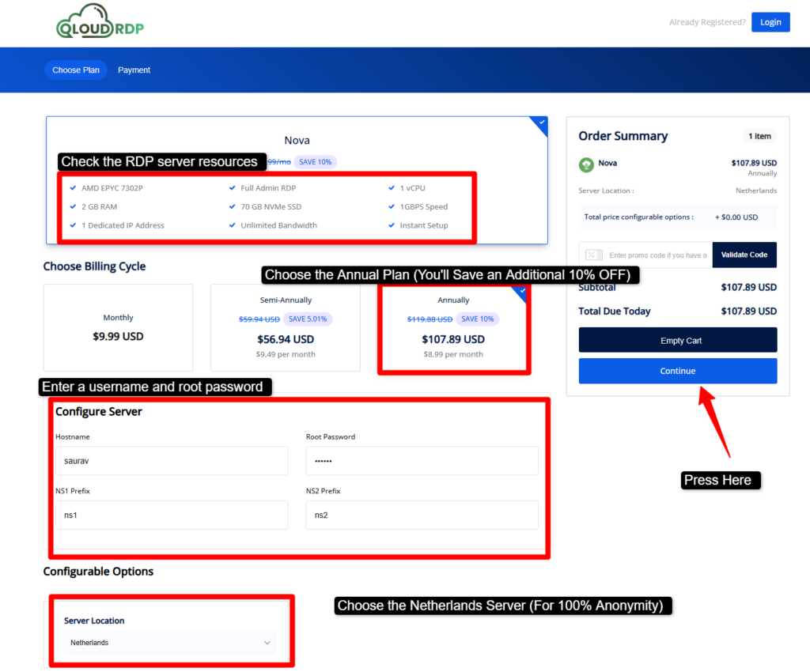810x672 pixels.
Task: Click the QloudRDP cloud logo
Action: pyautogui.click(x=100, y=21)
